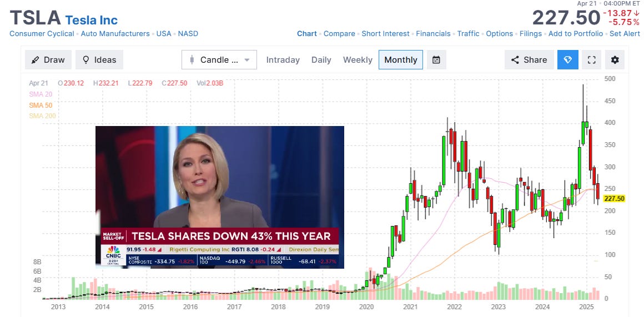The height and width of the screenshot is (317, 644).
Task: Open the Short Interest link
Action: point(386,34)
